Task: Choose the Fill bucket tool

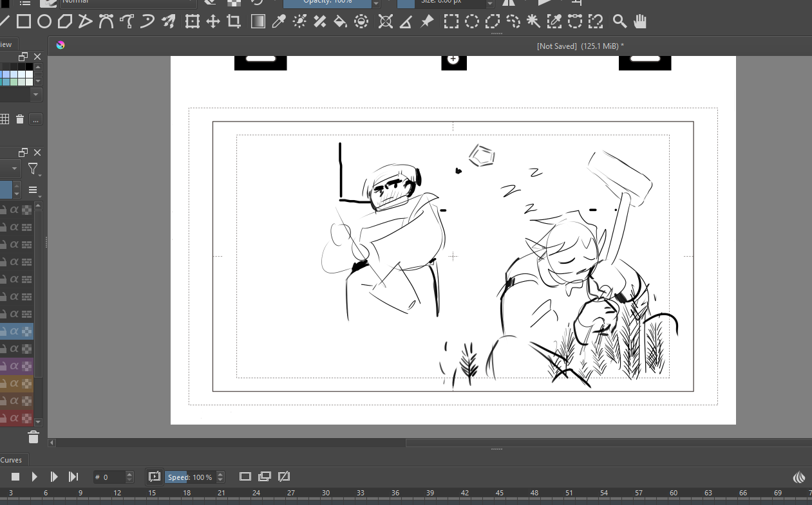Action: (x=340, y=22)
